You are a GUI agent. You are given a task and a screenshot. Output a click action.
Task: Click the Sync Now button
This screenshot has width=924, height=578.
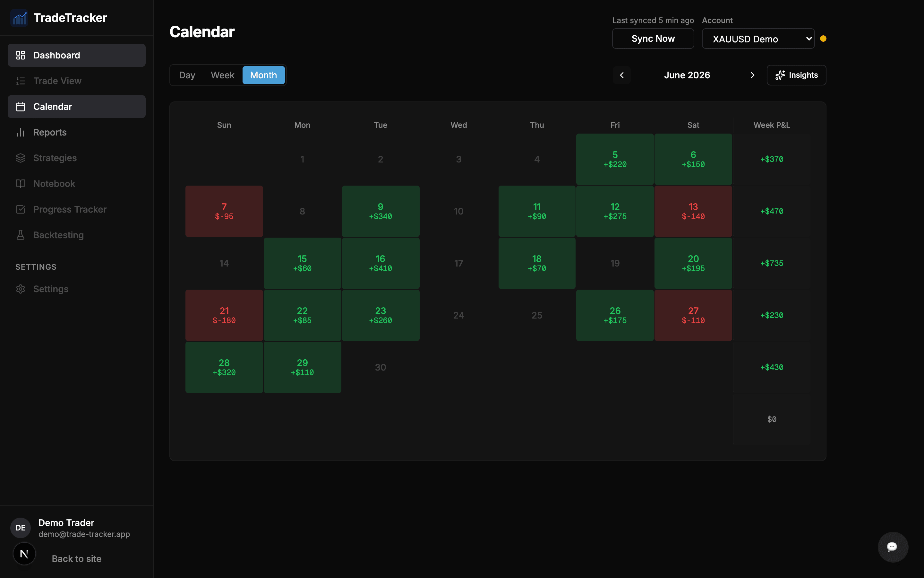click(653, 39)
